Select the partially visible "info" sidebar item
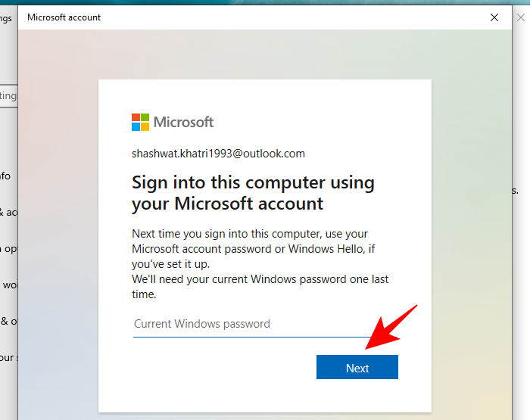 point(5,176)
